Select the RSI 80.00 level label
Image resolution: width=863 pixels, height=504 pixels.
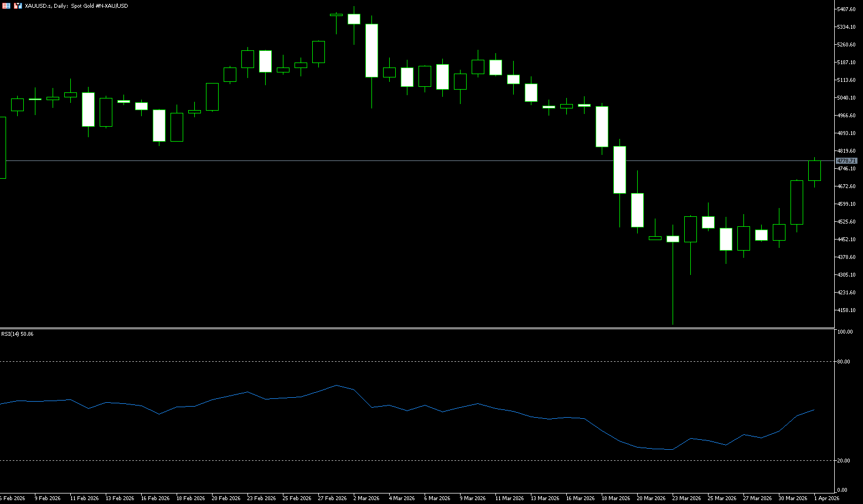pos(844,362)
